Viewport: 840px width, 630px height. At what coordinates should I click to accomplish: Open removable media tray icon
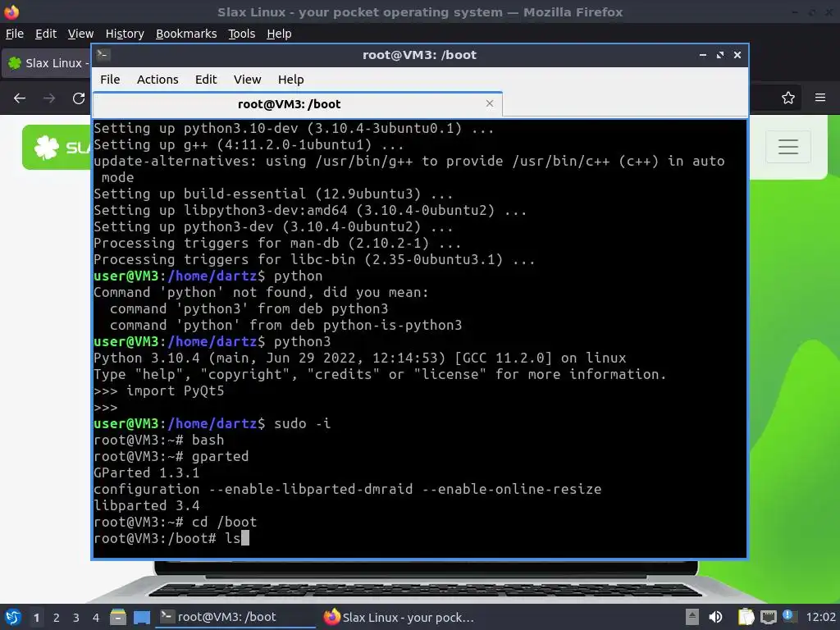pos(692,617)
